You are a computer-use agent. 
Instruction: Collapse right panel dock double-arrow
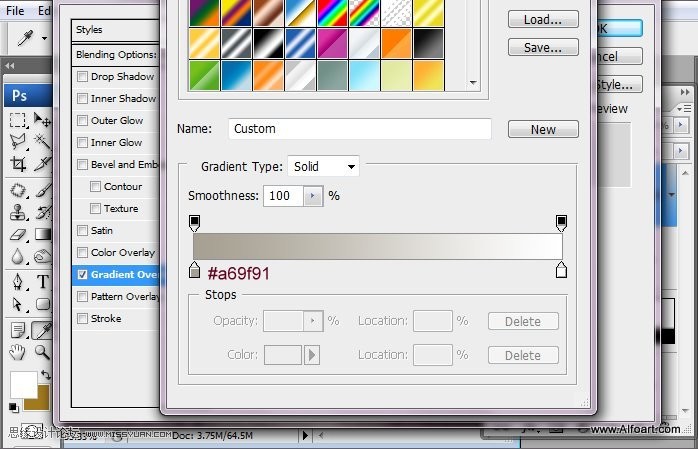pyautogui.click(x=685, y=92)
